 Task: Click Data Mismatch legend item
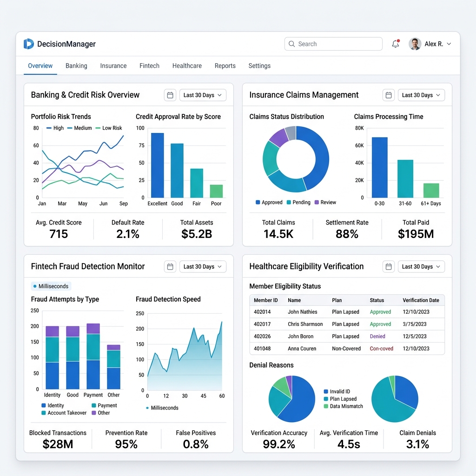(344, 406)
